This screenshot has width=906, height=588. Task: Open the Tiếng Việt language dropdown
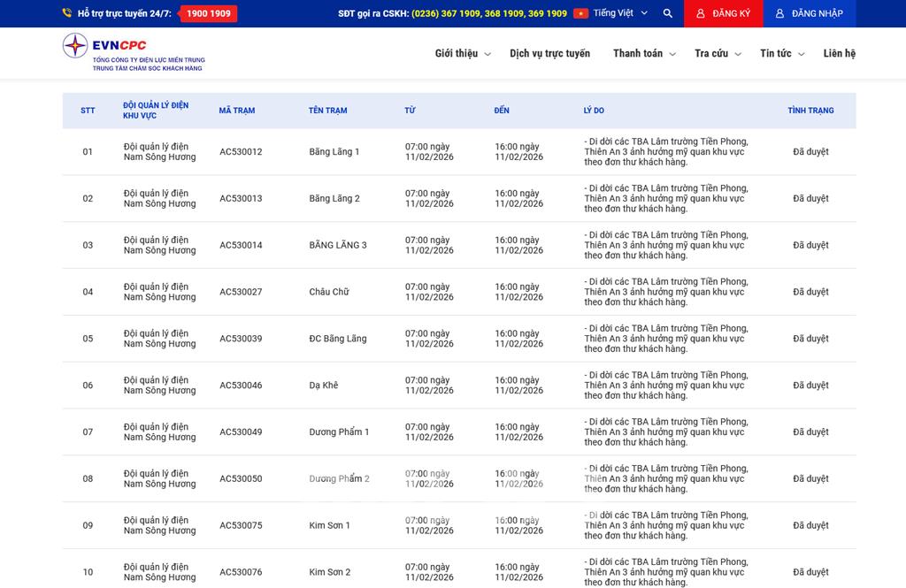point(620,13)
